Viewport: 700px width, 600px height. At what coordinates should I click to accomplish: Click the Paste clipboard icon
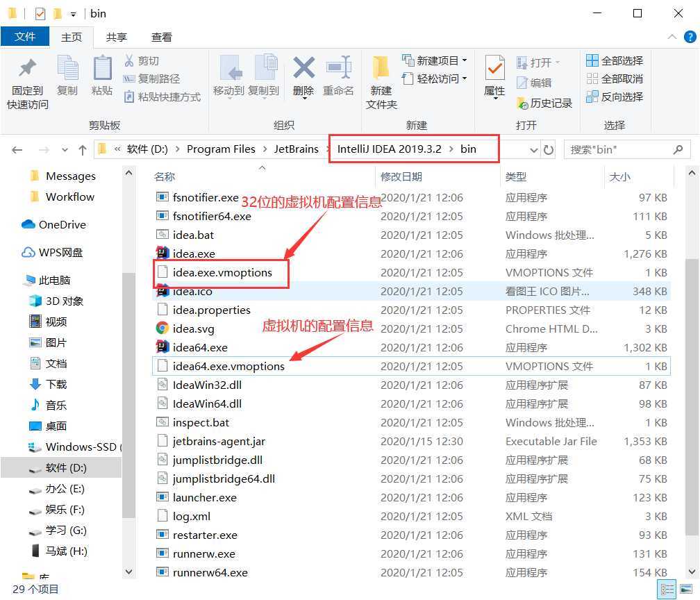[102, 68]
